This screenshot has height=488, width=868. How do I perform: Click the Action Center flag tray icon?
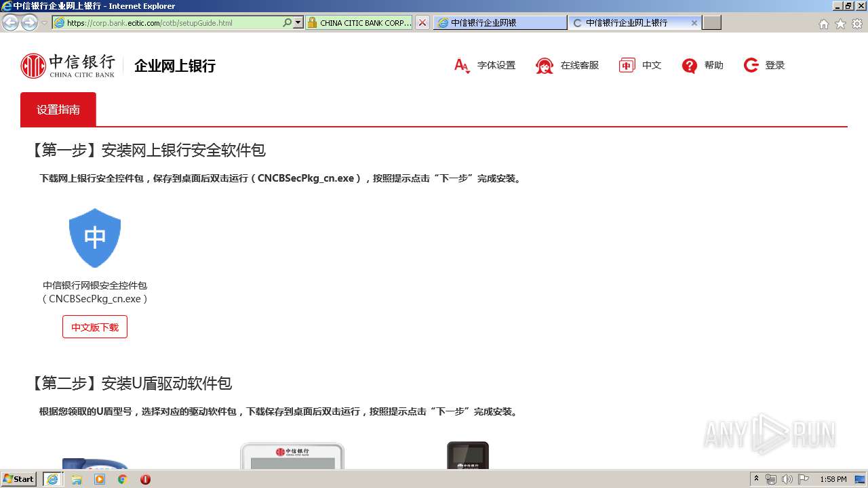(804, 479)
